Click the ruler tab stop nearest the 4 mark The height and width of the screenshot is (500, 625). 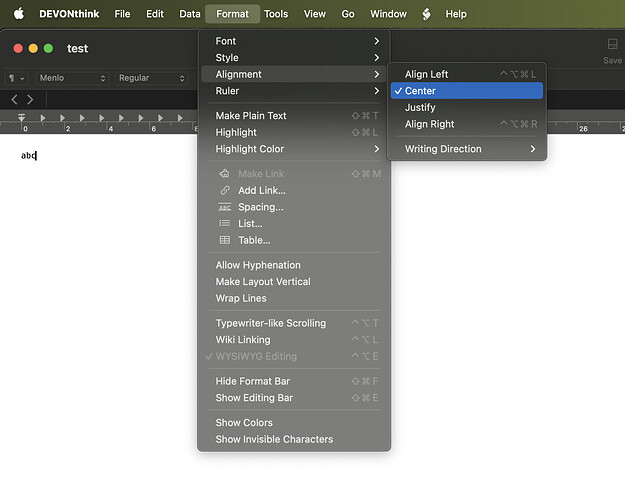[x=101, y=118]
